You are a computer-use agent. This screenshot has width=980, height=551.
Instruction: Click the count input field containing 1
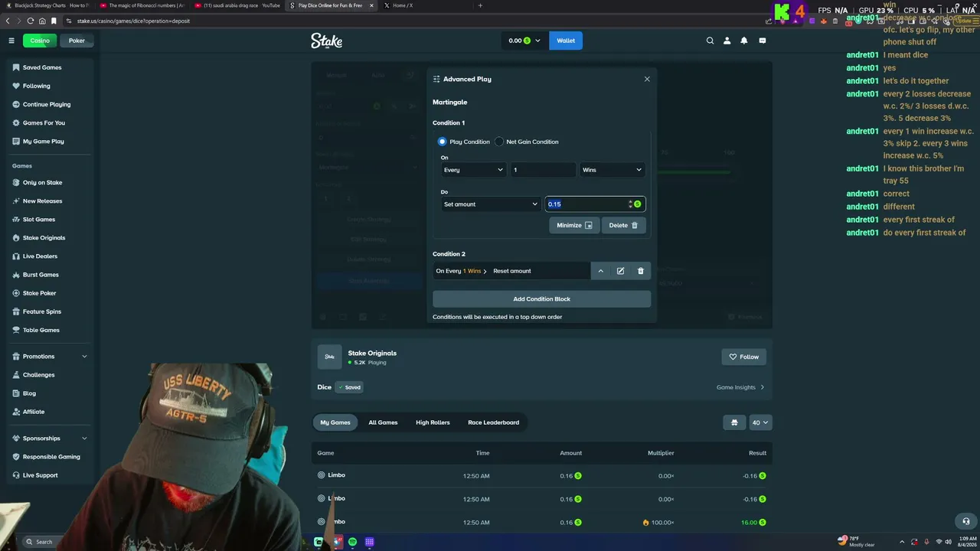click(x=543, y=170)
